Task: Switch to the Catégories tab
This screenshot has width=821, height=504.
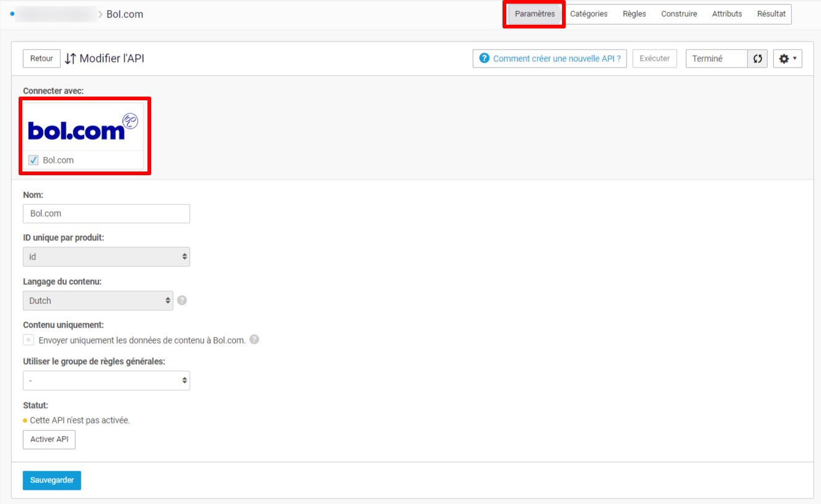Action: click(x=589, y=14)
